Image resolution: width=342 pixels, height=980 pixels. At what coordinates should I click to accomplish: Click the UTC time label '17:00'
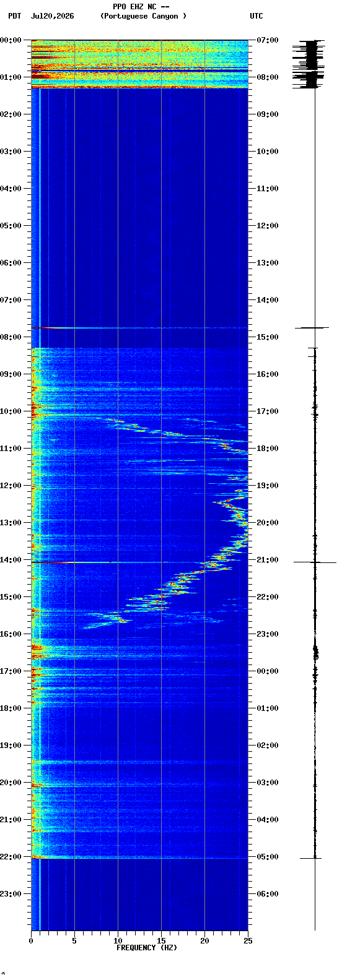click(x=268, y=411)
